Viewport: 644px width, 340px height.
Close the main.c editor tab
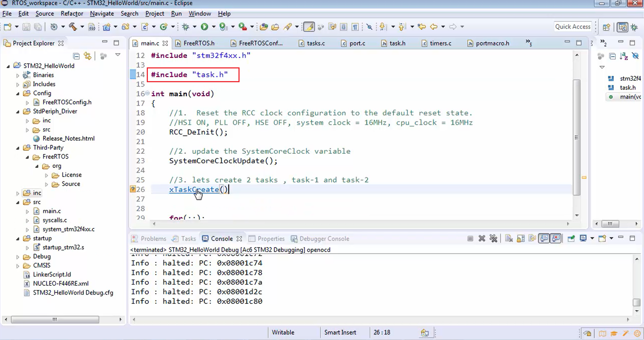tap(165, 43)
